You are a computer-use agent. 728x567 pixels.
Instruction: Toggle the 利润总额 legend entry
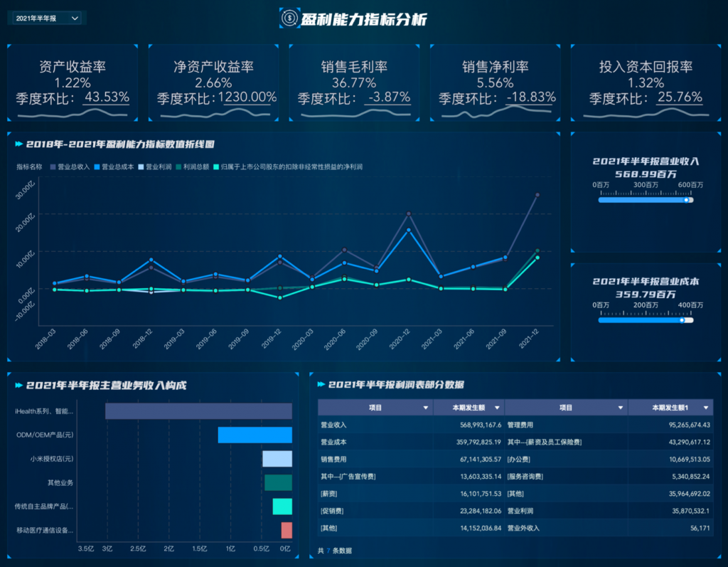click(x=192, y=167)
